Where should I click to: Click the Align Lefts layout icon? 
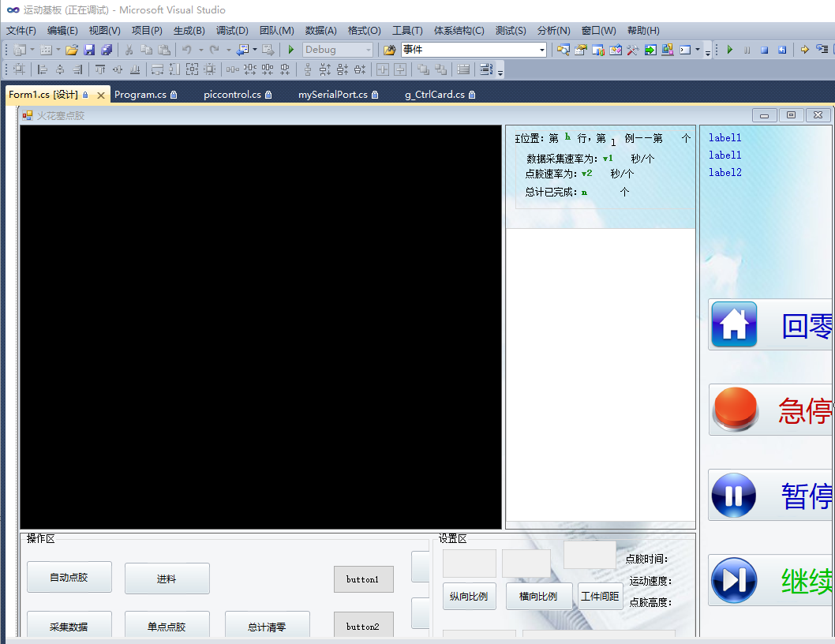43,69
